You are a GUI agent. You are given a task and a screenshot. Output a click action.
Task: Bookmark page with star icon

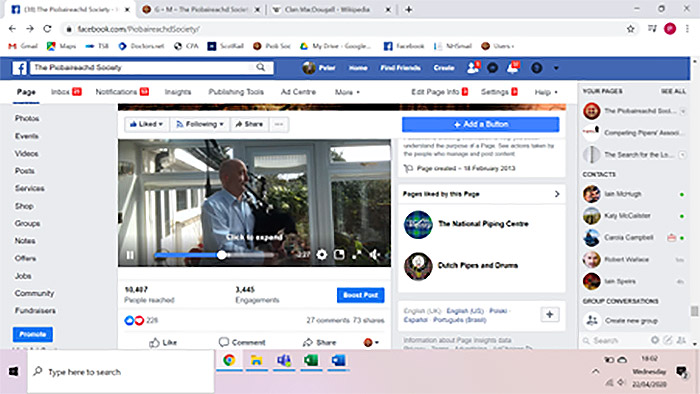click(630, 29)
